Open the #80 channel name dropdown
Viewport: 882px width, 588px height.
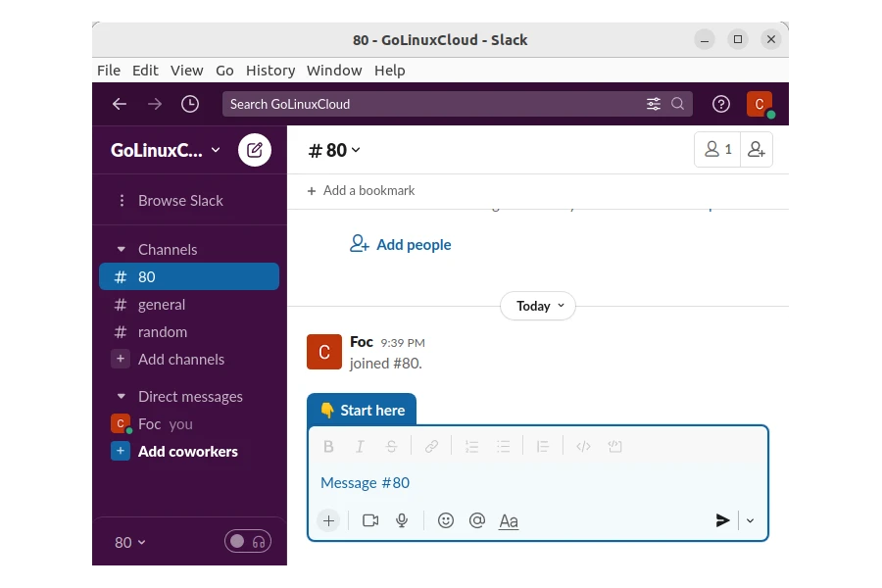coord(335,150)
